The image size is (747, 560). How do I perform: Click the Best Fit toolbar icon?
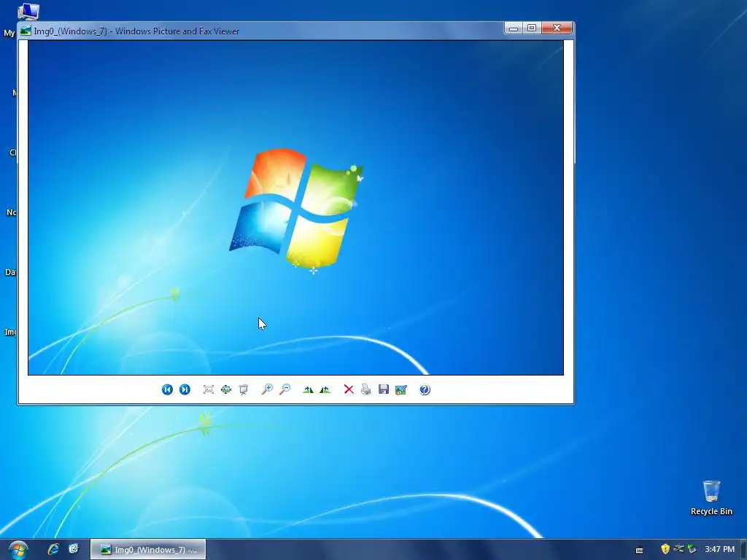point(208,389)
